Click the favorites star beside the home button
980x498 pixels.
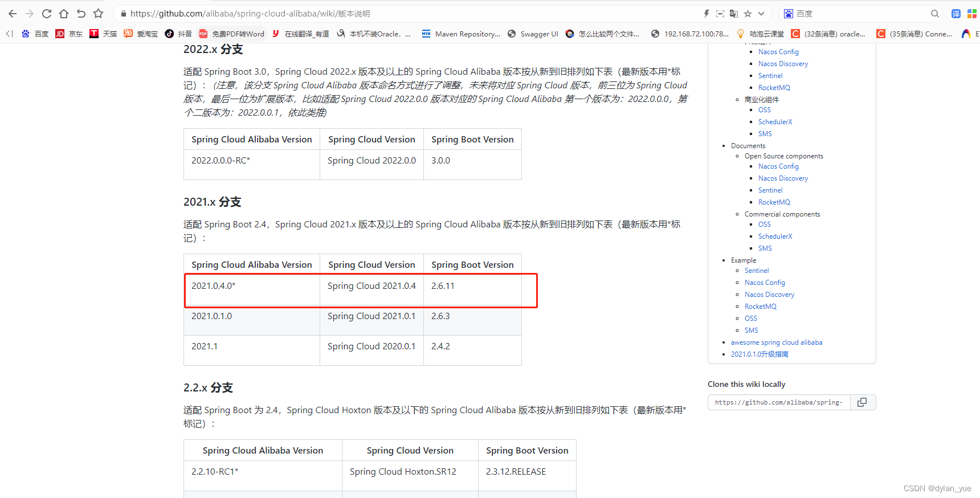coord(98,14)
